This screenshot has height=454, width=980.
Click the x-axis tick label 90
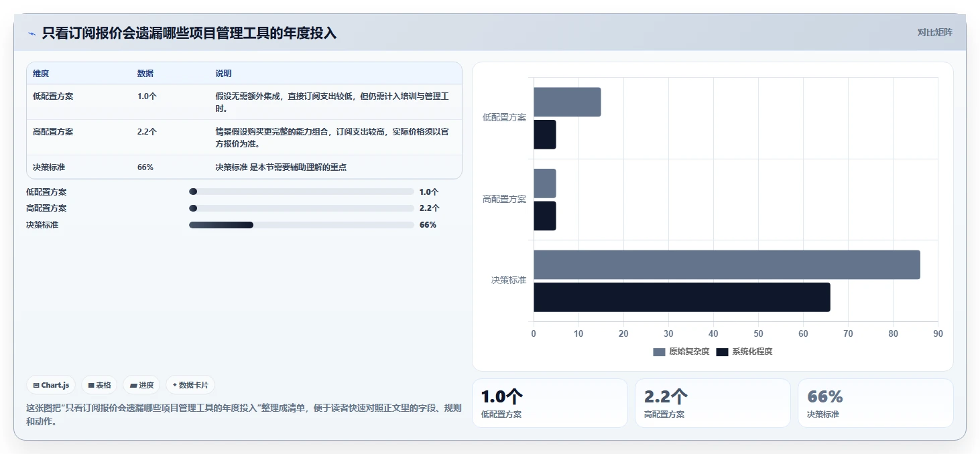[x=938, y=333]
